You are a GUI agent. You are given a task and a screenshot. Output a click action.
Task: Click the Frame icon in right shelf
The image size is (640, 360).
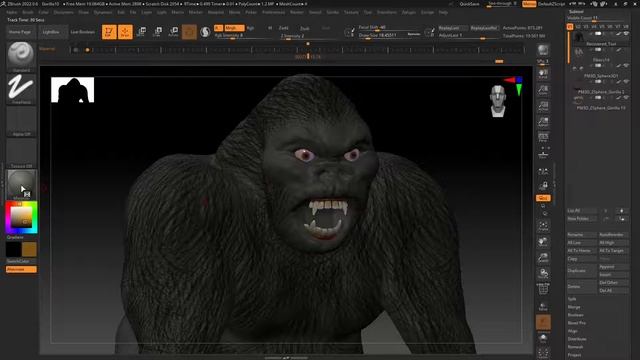point(543,226)
